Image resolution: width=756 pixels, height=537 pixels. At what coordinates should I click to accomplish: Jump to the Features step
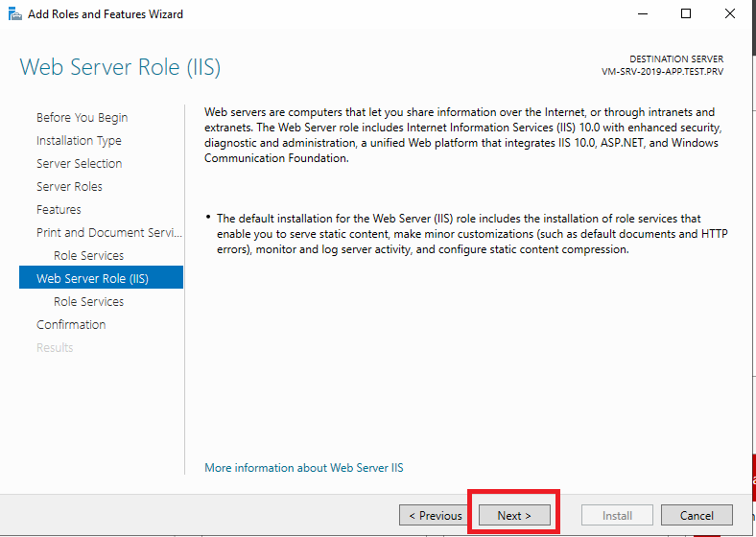tap(59, 210)
